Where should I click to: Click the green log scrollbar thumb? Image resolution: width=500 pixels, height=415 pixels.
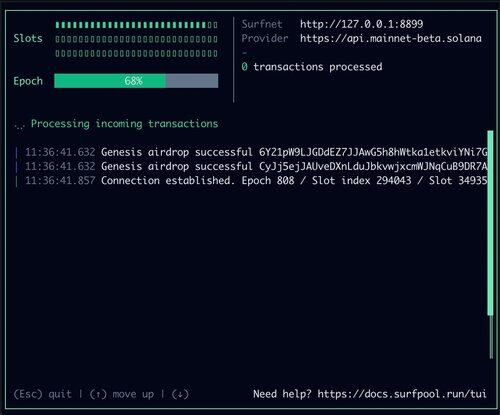click(490, 223)
